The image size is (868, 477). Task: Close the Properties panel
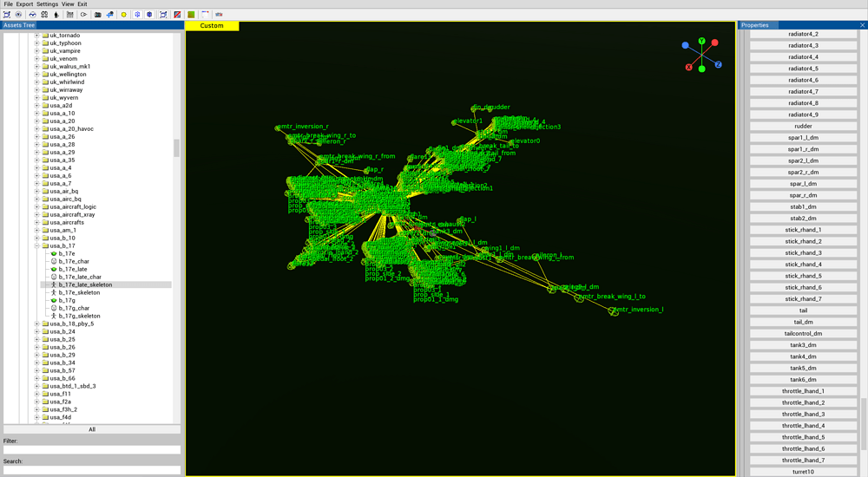coord(862,25)
